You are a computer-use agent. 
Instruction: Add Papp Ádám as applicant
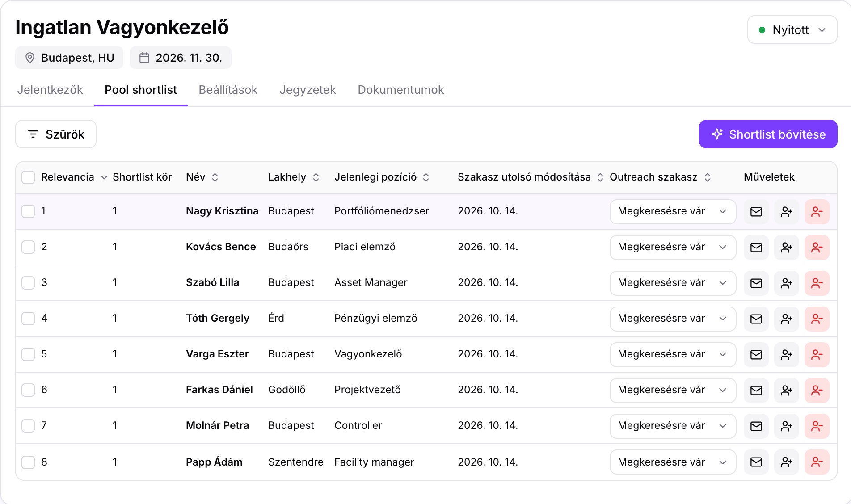click(786, 462)
